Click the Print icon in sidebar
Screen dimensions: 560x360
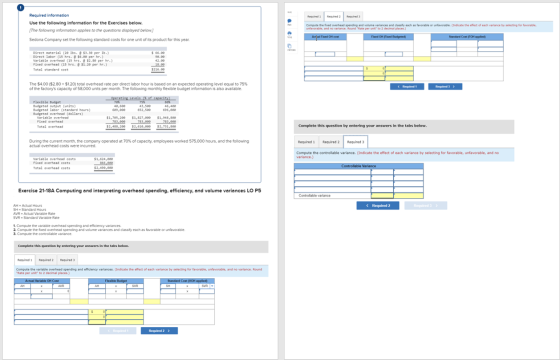(x=290, y=34)
